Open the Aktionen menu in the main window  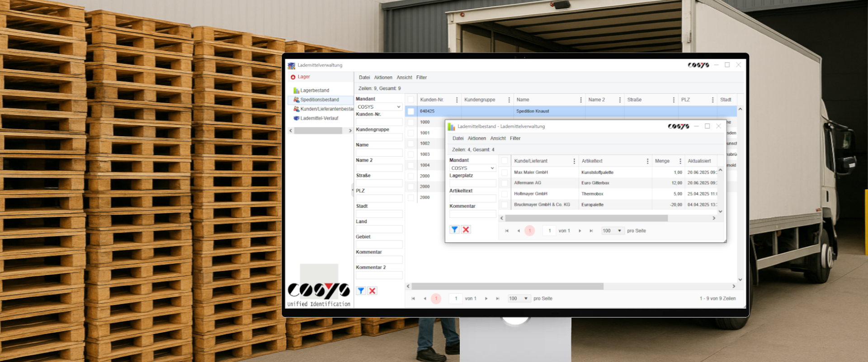point(383,77)
